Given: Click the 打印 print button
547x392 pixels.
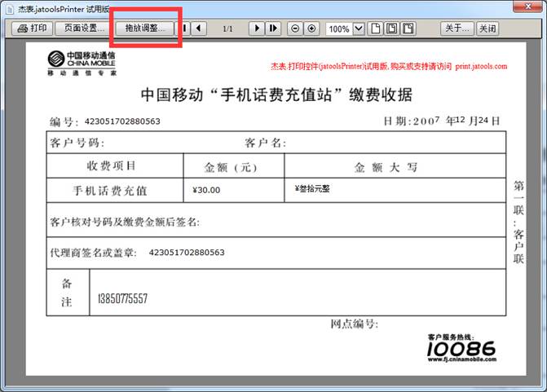Looking at the screenshot, I should tap(33, 29).
